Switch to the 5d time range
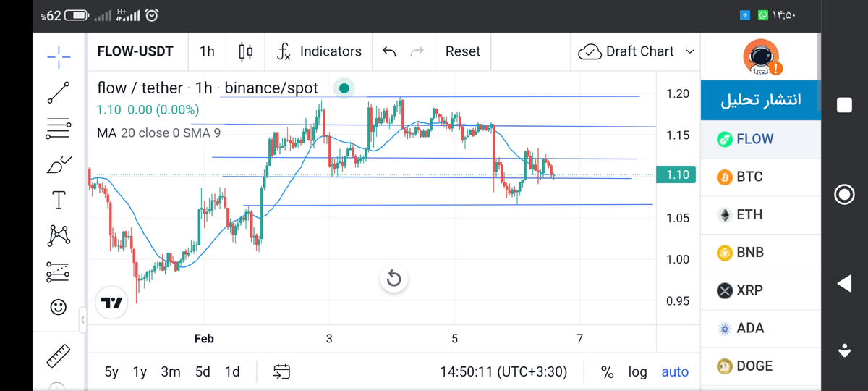 (203, 371)
